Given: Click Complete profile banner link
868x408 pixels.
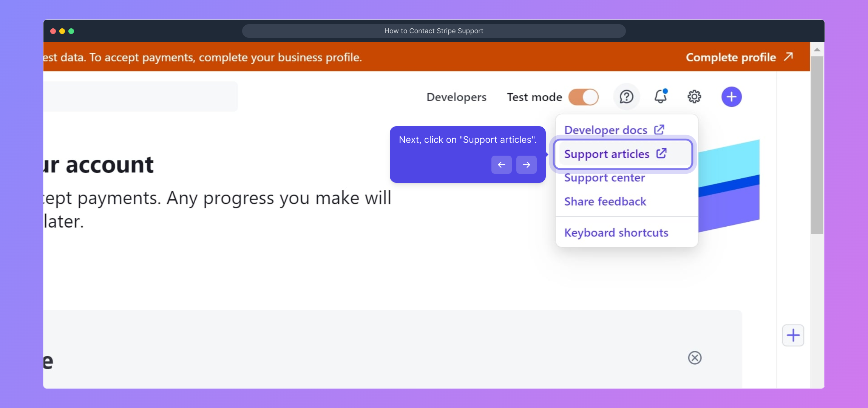Looking at the screenshot, I should click(731, 57).
